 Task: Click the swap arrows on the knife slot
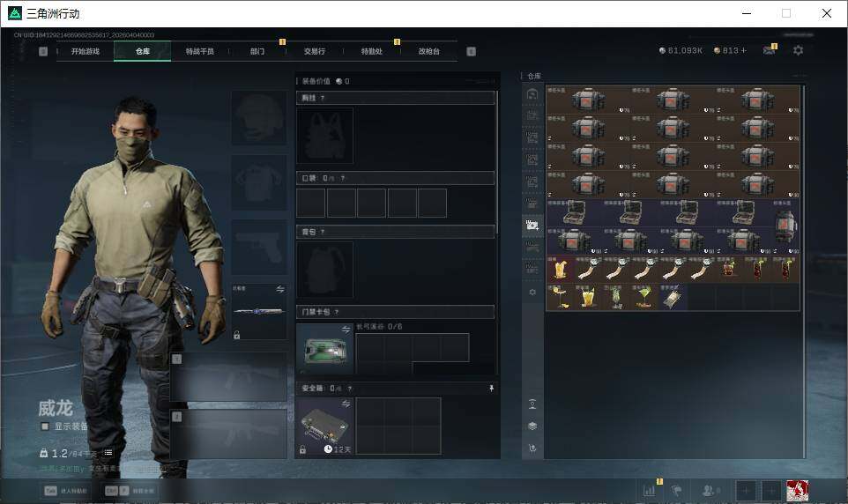pos(280,289)
